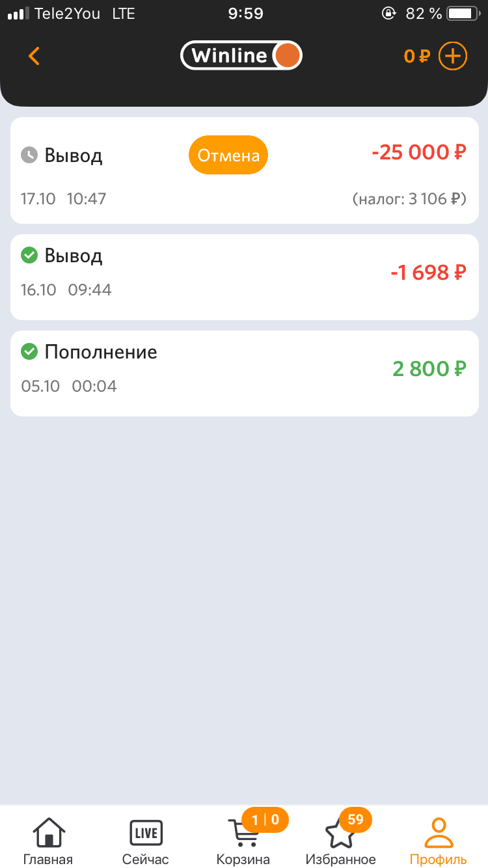The image size is (488, 868).
Task: Tap green checkmark on Пополнение entry
Action: click(x=29, y=352)
